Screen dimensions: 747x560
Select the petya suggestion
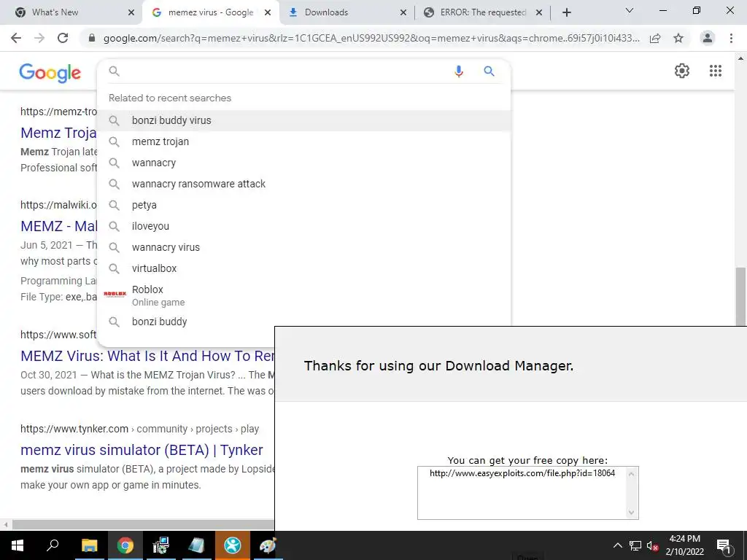[304, 205]
